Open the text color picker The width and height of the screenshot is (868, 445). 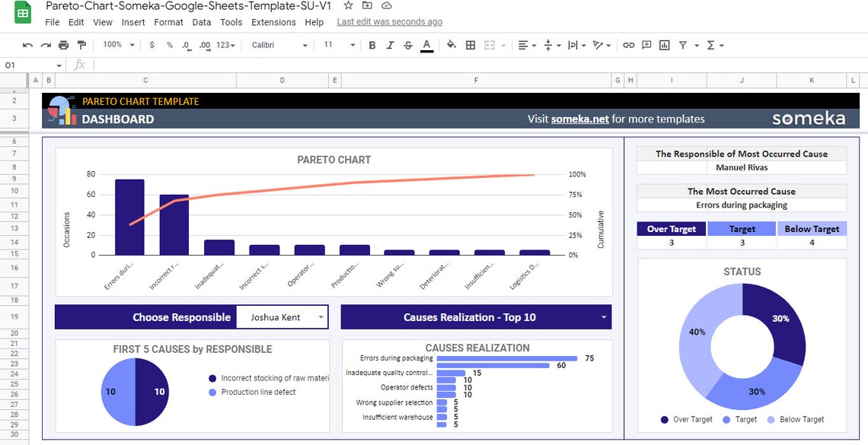click(426, 45)
